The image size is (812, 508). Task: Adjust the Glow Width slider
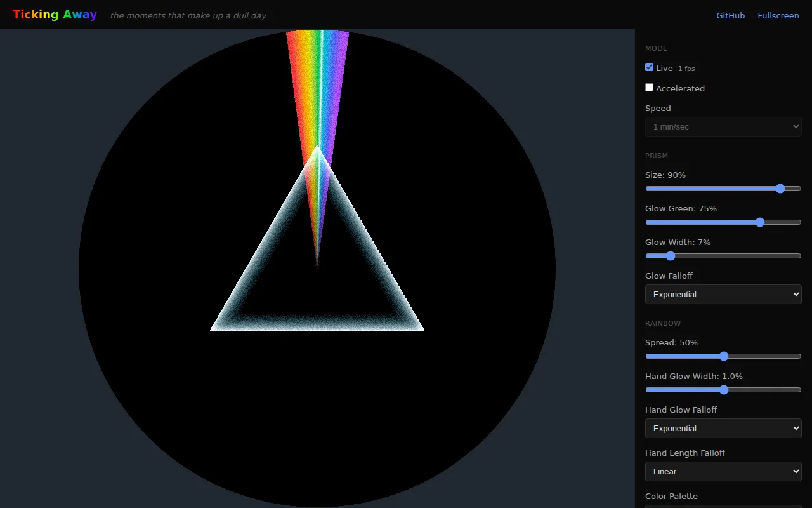pos(723,256)
